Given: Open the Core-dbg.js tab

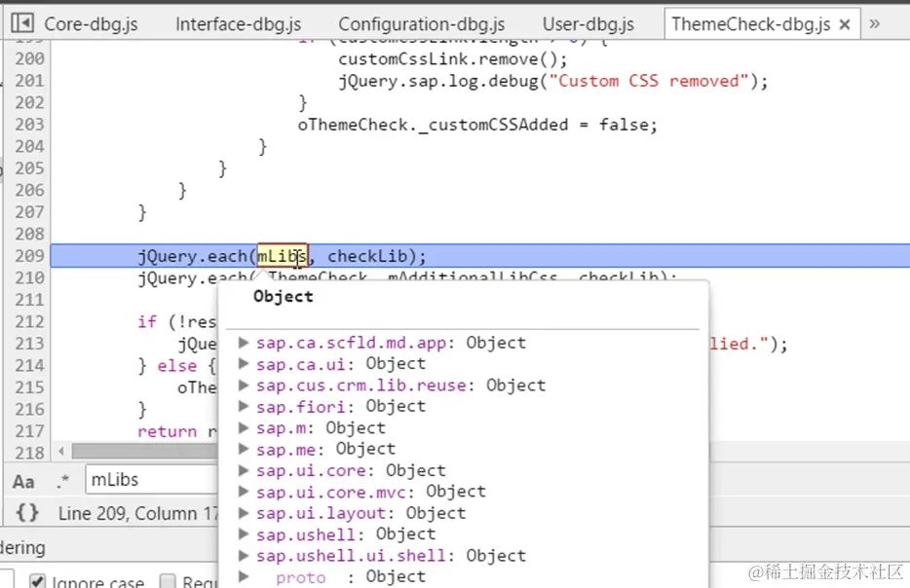Looking at the screenshot, I should click(x=91, y=23).
